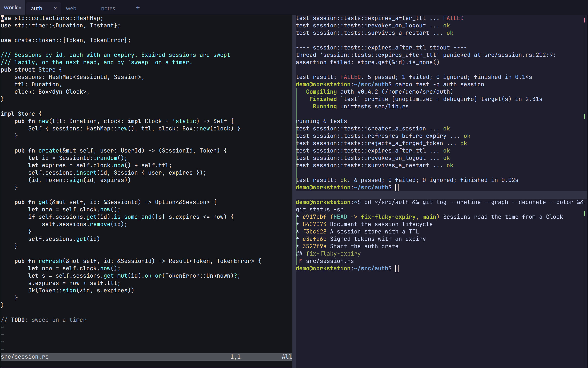Open the work session dropdown
This screenshot has height=368, width=588.
12,8
